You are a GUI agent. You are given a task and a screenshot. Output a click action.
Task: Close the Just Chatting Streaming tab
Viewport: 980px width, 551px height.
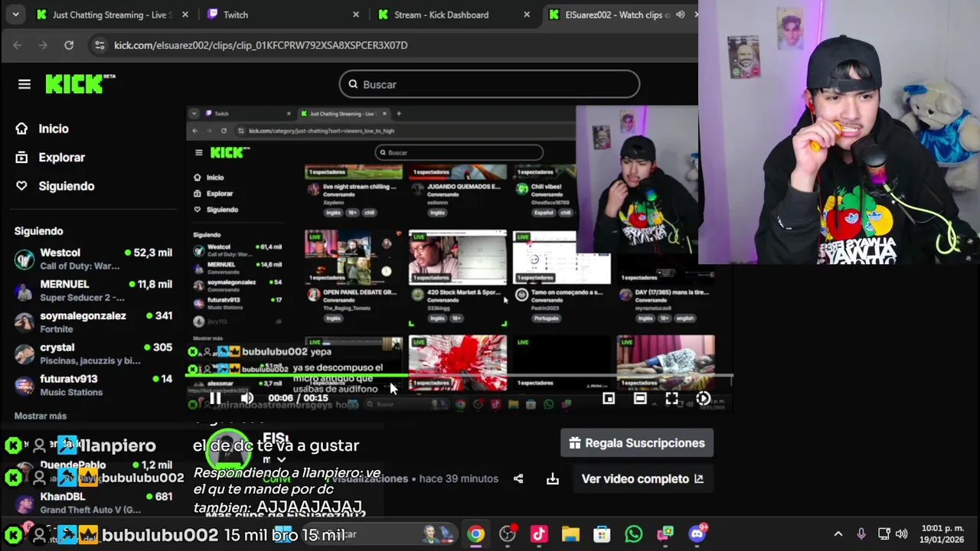pos(185,15)
